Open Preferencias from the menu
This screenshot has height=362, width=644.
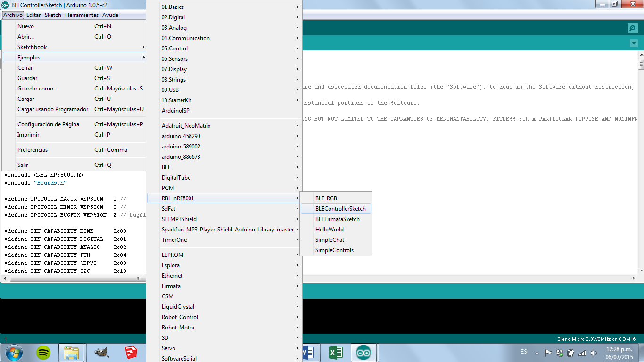click(74, 150)
